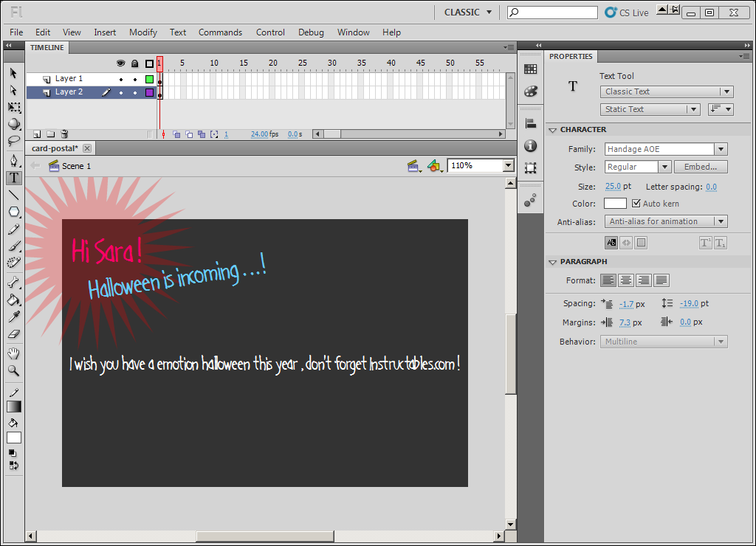Delete layer using timeline trash icon
The width and height of the screenshot is (756, 546).
64,134
